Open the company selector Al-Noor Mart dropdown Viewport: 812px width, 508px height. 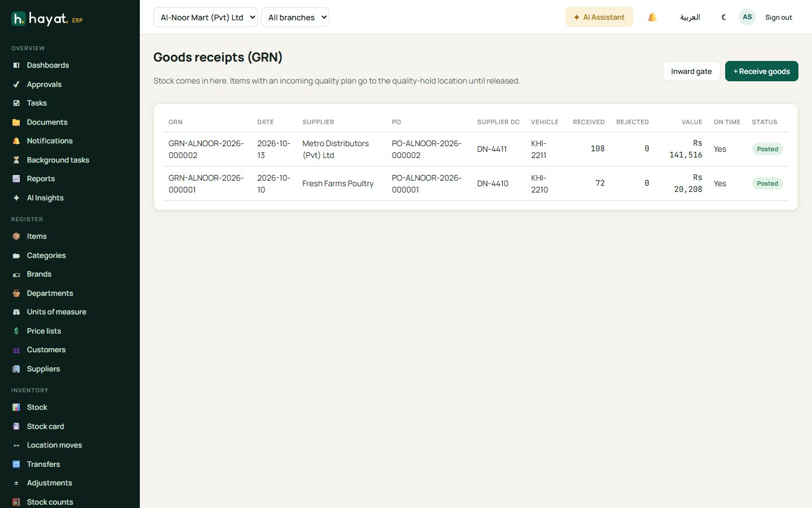tap(205, 17)
